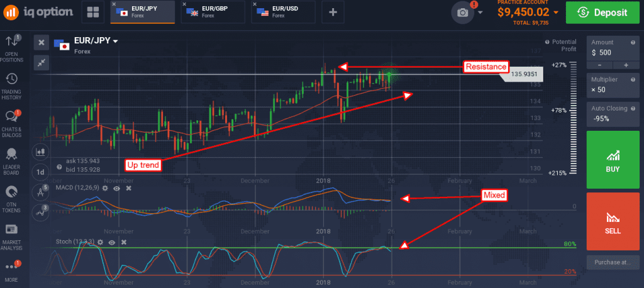Show help for Multiplier field
Viewport: 644px width, 288px height.
click(x=633, y=79)
